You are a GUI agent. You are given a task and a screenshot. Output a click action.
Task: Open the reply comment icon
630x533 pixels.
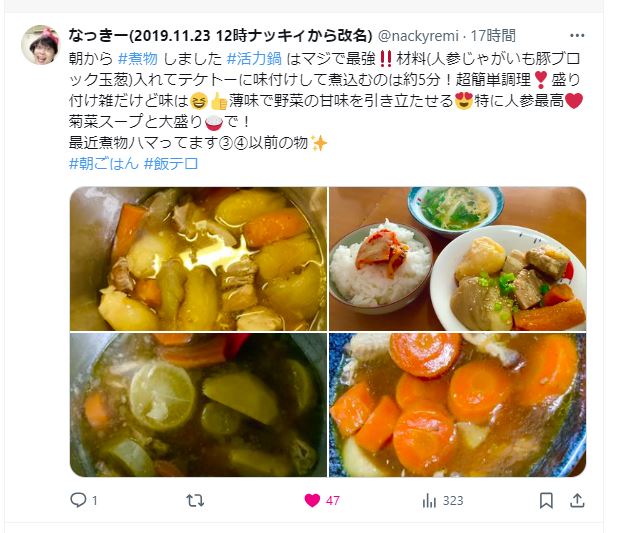pyautogui.click(x=78, y=500)
